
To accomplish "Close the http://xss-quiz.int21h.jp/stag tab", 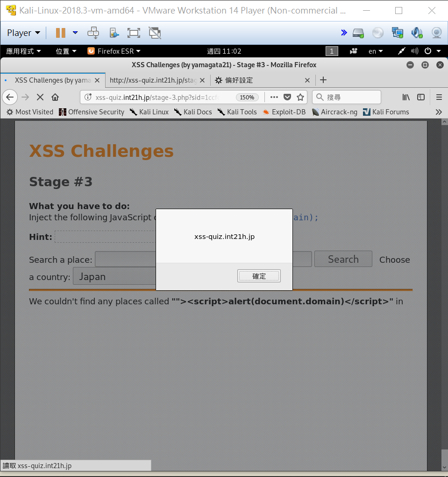I will pyautogui.click(x=202, y=80).
